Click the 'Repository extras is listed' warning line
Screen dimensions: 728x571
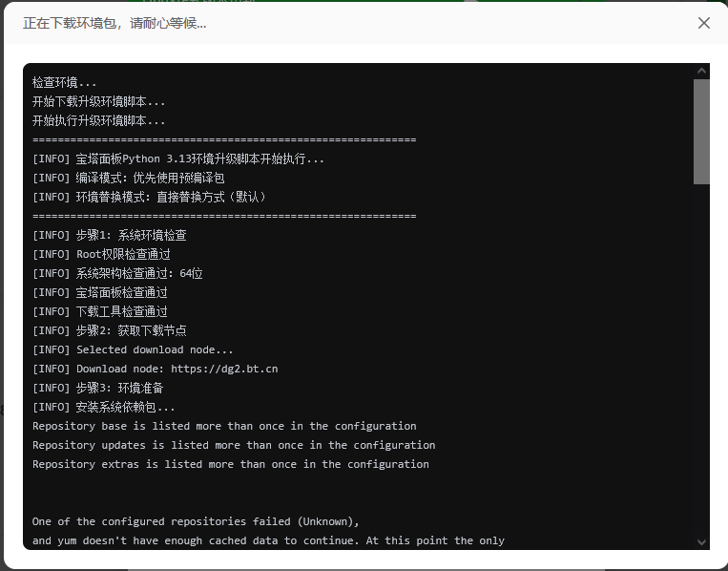coord(231,464)
